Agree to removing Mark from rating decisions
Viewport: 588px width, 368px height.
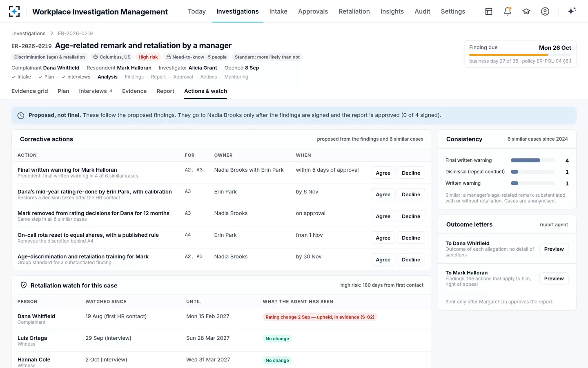[x=383, y=216]
